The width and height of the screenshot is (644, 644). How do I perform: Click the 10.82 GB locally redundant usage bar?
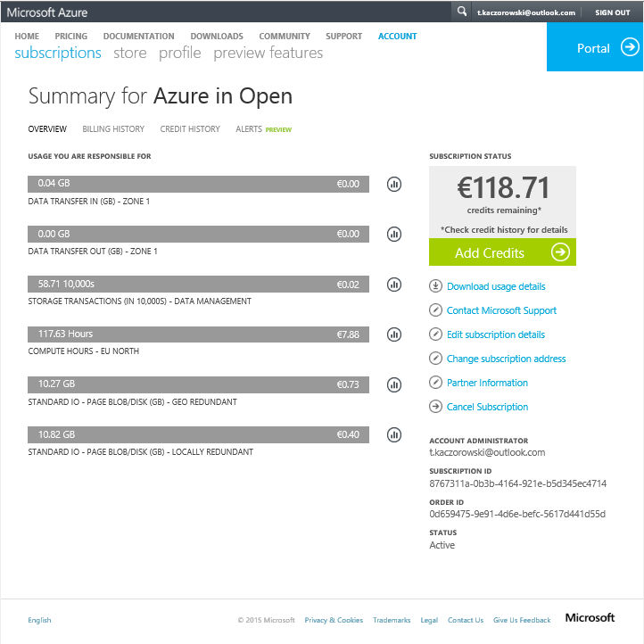(x=198, y=434)
